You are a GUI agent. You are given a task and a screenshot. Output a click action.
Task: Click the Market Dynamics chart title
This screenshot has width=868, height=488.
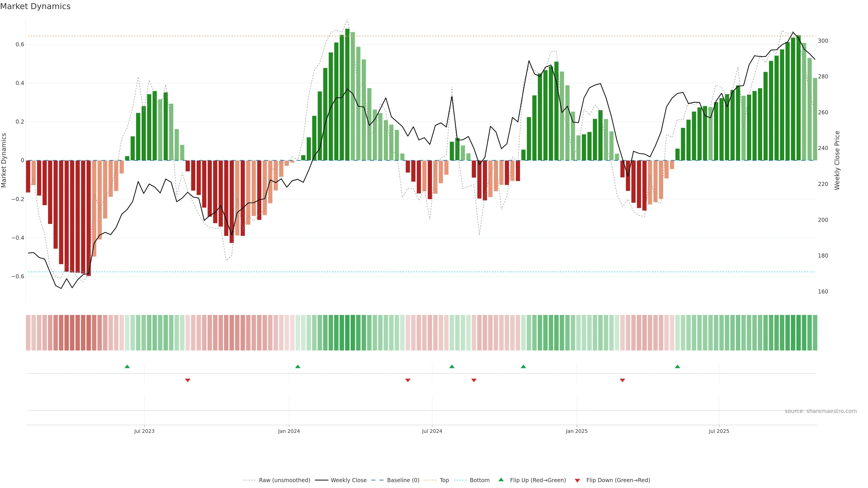click(35, 6)
